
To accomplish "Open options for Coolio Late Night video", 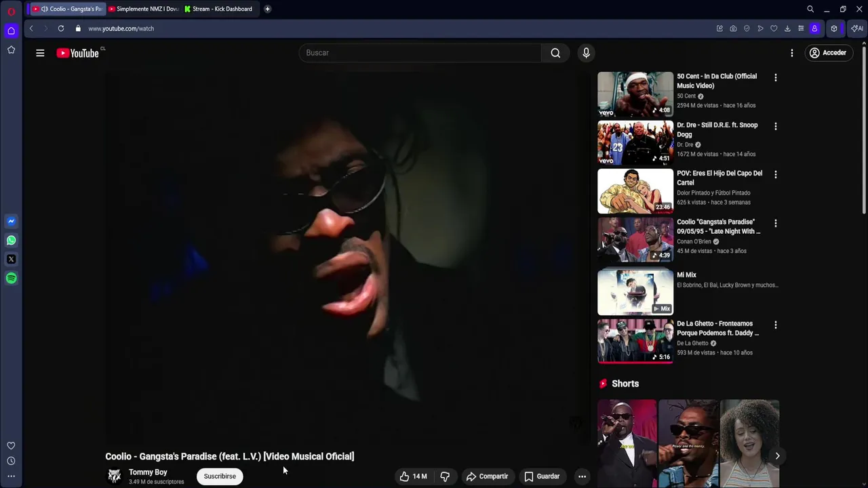I will 776,223.
